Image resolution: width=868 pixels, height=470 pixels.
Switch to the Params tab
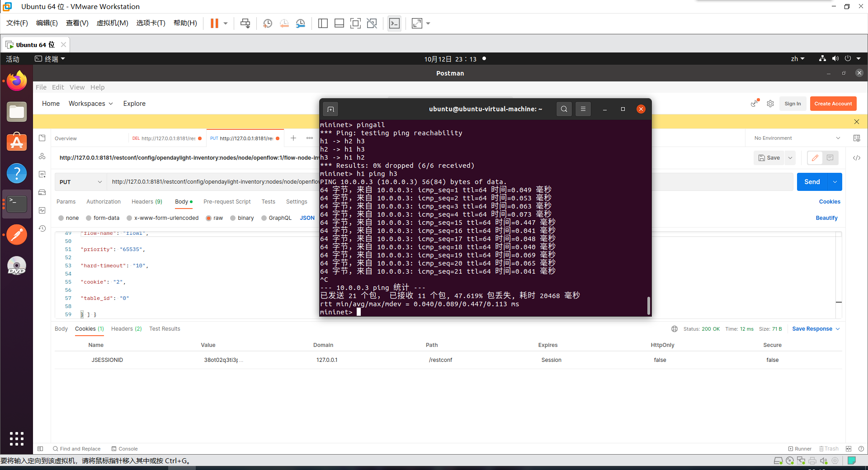pos(66,202)
